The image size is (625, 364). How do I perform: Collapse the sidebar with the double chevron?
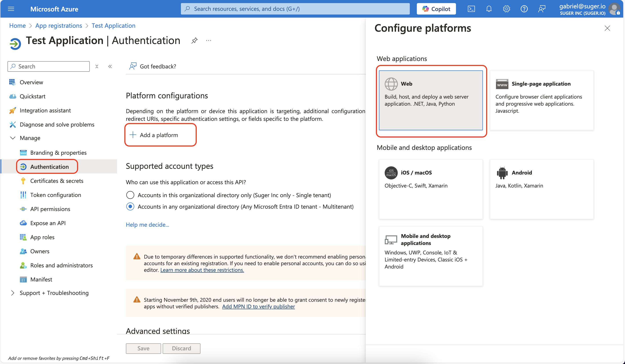click(x=110, y=66)
